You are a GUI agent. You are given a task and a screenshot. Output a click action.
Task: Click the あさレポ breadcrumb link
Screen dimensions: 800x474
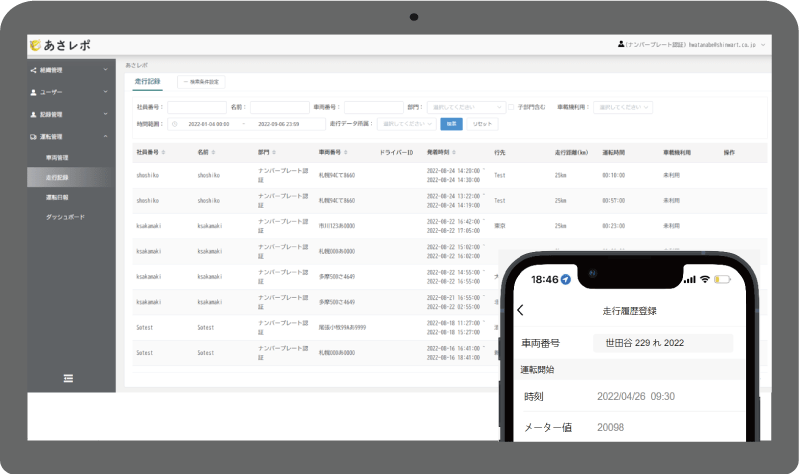coord(137,65)
